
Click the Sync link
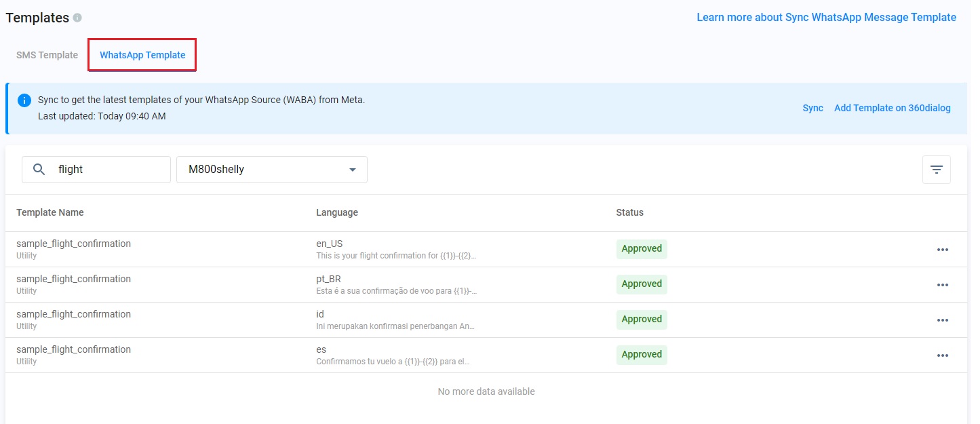pyautogui.click(x=812, y=108)
